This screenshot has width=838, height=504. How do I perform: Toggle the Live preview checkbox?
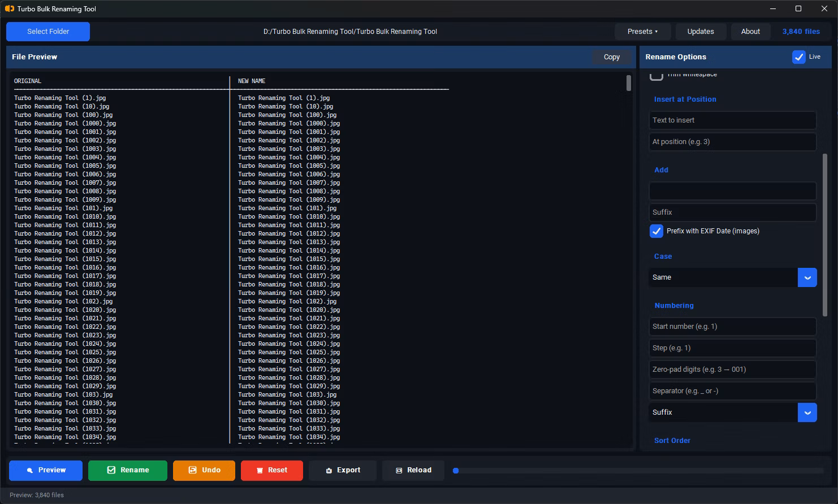pyautogui.click(x=798, y=57)
